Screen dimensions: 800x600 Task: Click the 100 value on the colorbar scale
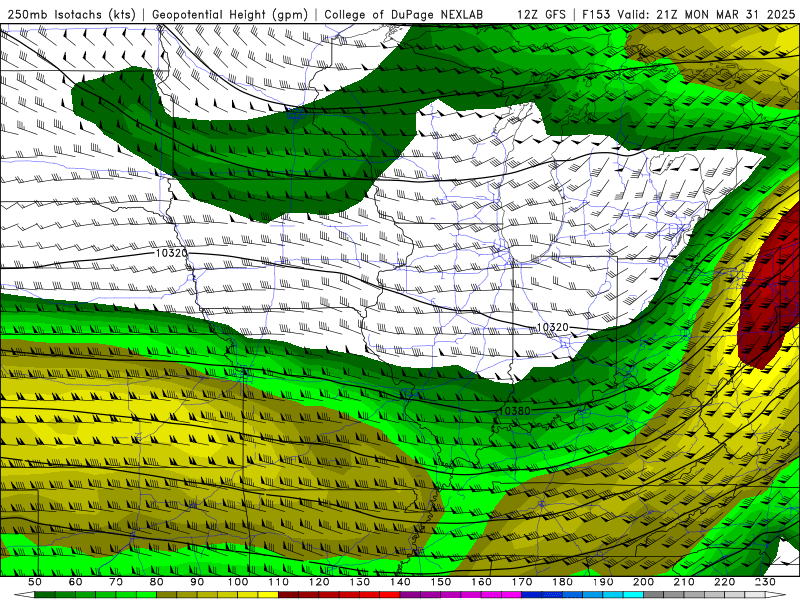tap(238, 582)
